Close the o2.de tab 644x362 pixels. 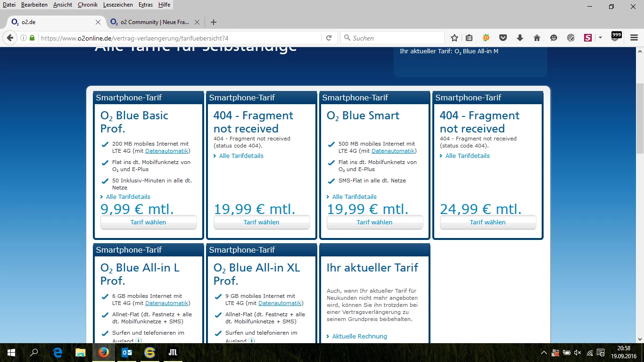(x=98, y=22)
